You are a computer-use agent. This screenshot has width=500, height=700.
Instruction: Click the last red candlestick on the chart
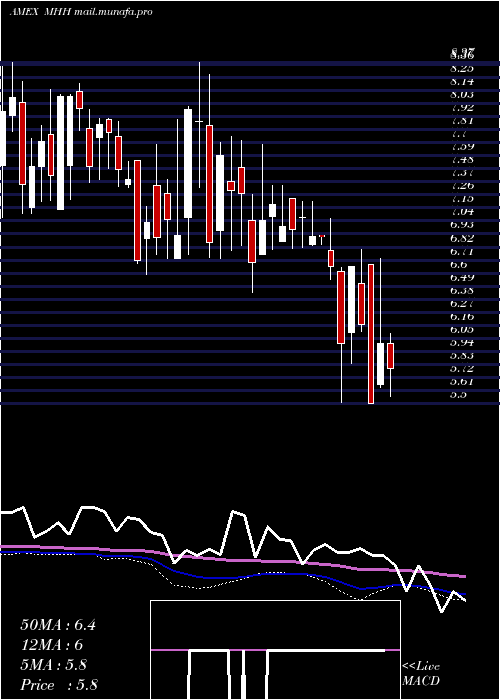[391, 356]
